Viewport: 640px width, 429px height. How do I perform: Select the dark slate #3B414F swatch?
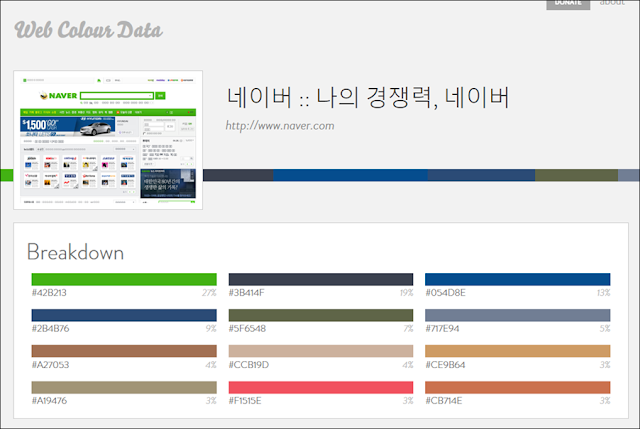[x=321, y=279]
